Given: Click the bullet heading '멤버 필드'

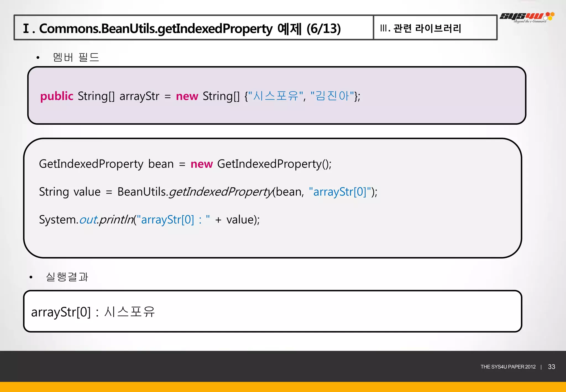Looking at the screenshot, I should (76, 57).
